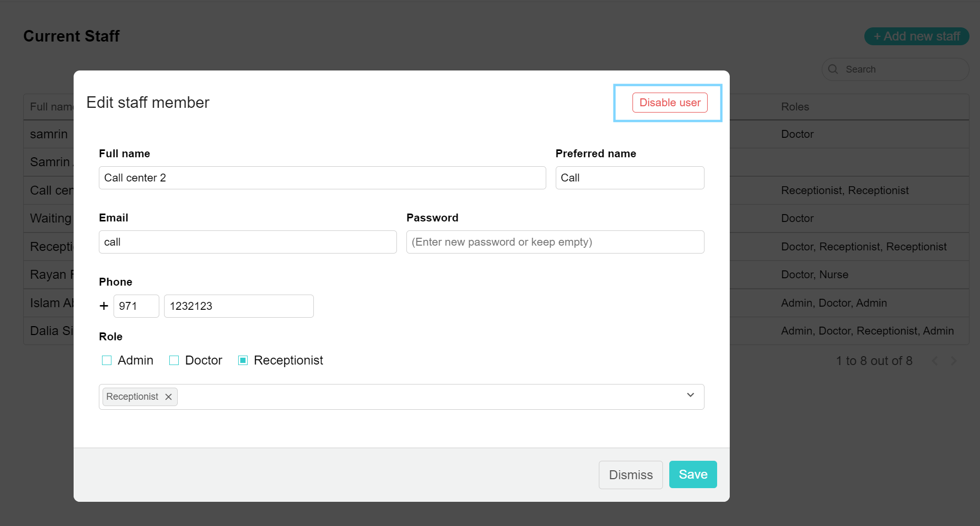Click the search magnifier icon
Image resolution: width=980 pixels, height=526 pixels.
(x=833, y=69)
